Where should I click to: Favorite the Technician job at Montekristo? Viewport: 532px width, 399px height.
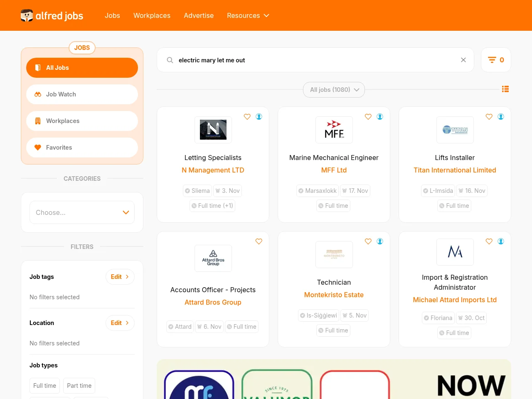click(x=368, y=241)
